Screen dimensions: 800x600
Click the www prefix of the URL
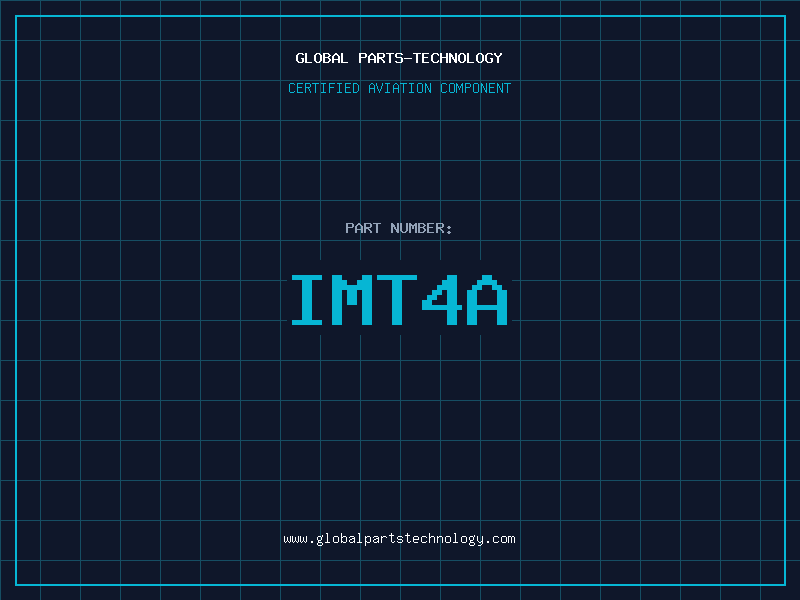point(295,539)
